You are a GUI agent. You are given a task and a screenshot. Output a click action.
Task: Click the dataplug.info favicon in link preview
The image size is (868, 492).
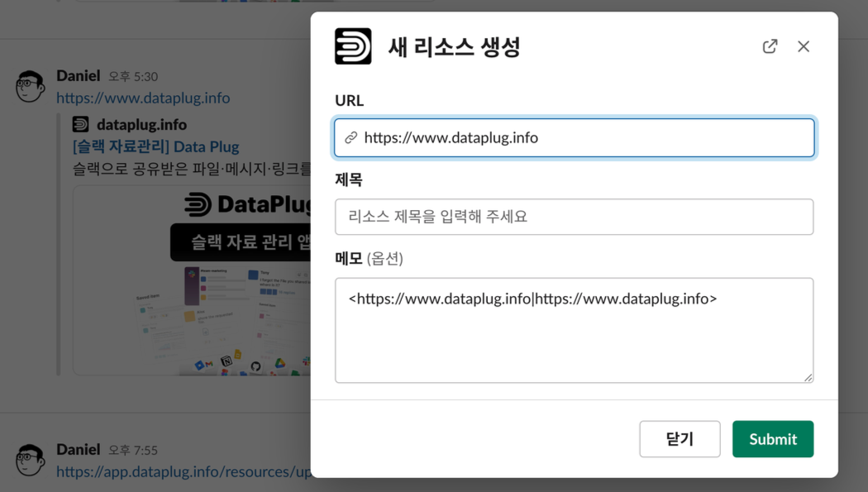tap(80, 125)
